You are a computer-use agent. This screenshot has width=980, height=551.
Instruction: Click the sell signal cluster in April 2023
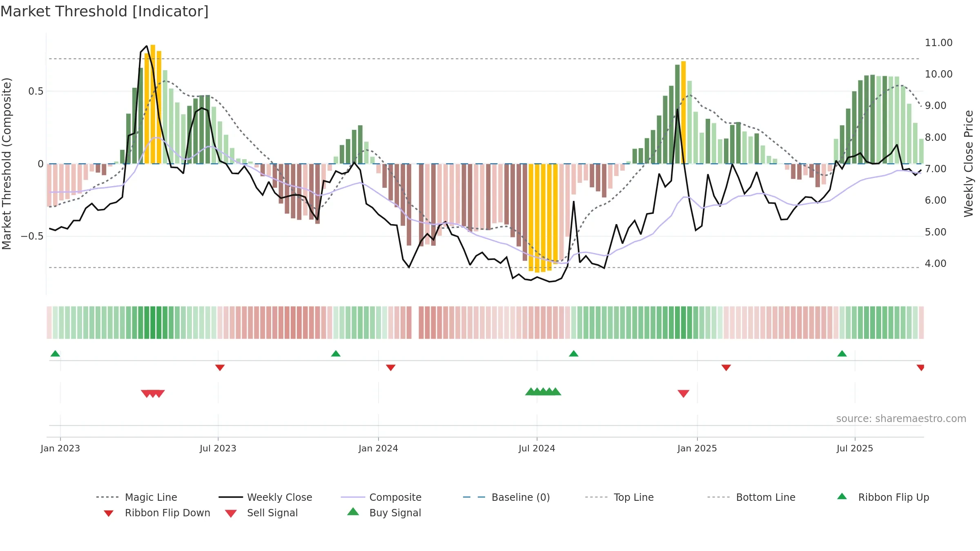pos(153,394)
